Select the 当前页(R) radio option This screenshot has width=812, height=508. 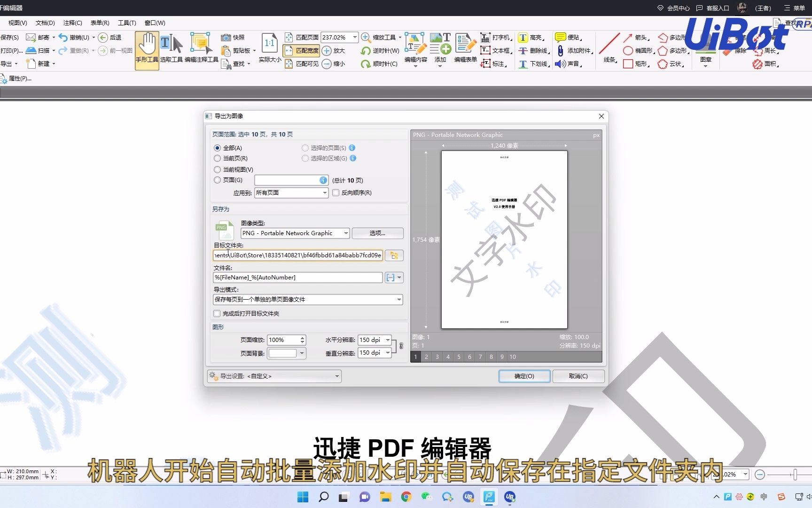(x=217, y=159)
